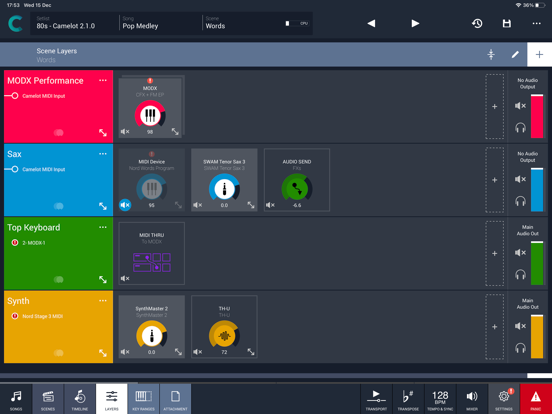Mute the MODX Performance layer output
The width and height of the screenshot is (552, 414).
tap(520, 106)
